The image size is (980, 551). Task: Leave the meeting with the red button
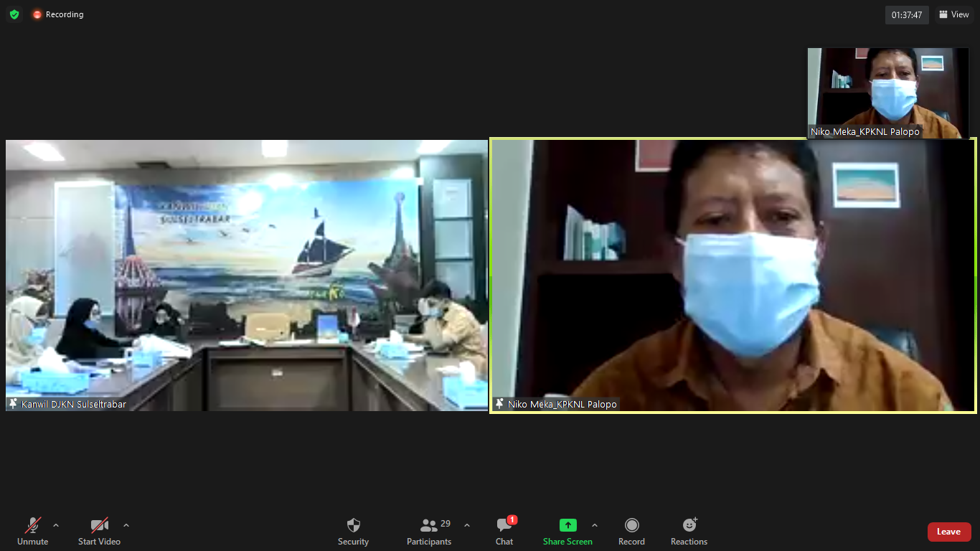point(948,532)
